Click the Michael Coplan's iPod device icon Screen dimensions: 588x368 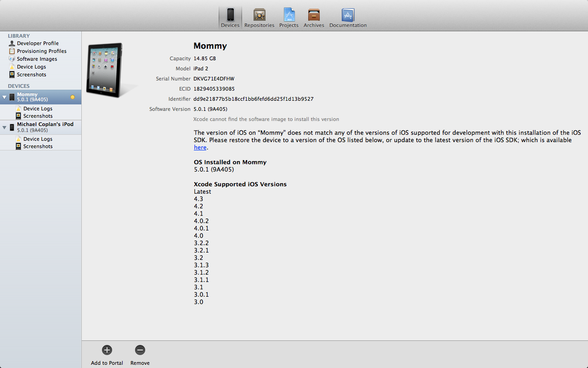pos(12,127)
